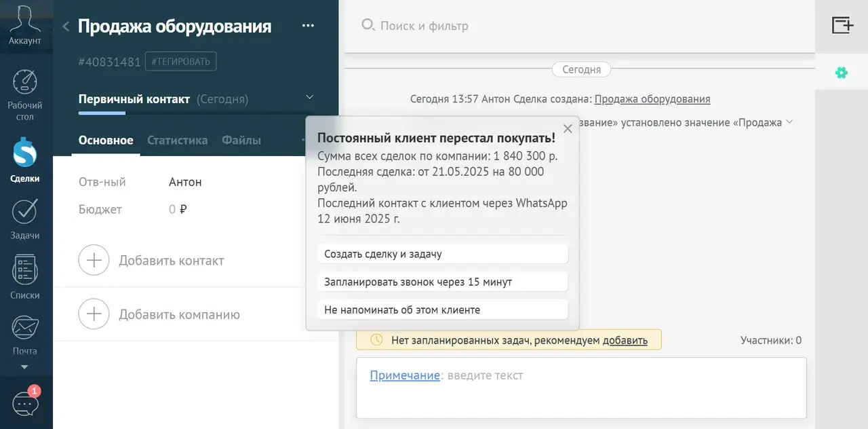This screenshot has height=429, width=868.
Task: Click the Продажа оборудования deal title
Action: 174,26
